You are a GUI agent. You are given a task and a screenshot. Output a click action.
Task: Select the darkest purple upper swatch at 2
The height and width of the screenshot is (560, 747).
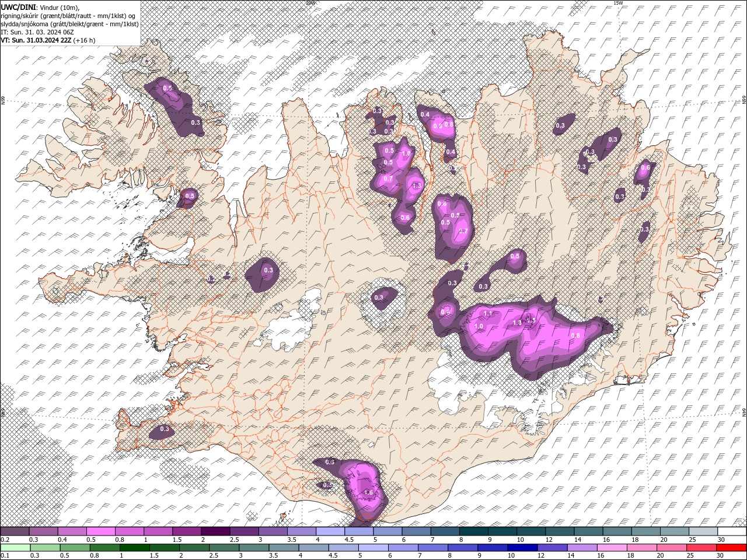(215, 531)
